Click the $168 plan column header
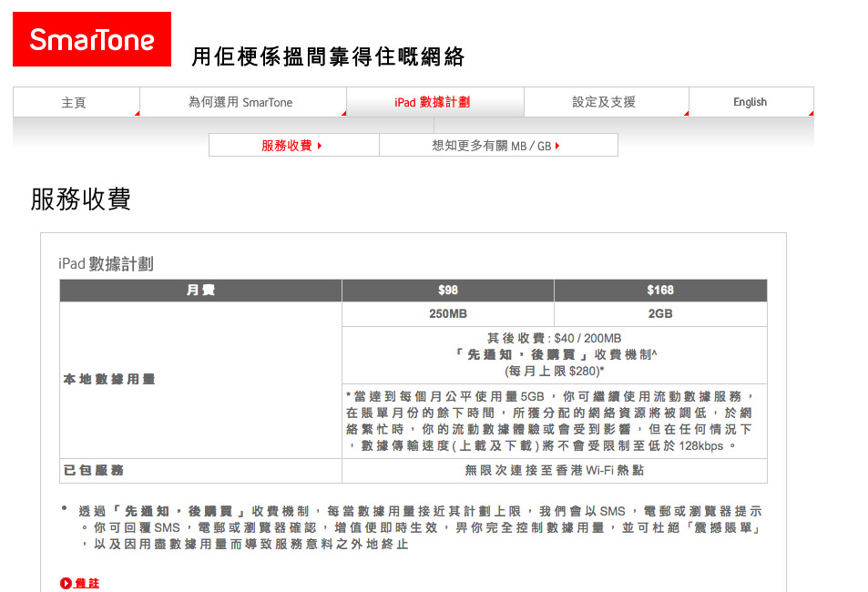The image size is (868, 592). tap(660, 291)
